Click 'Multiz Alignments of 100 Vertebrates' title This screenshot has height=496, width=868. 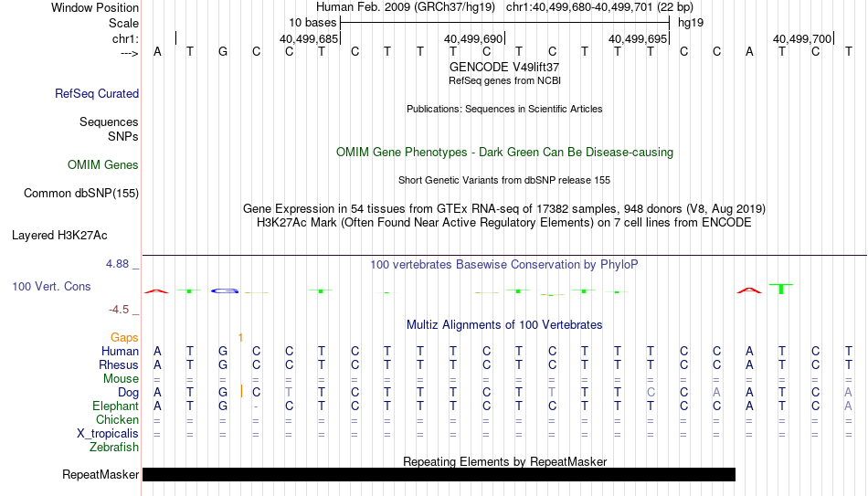pyautogui.click(x=504, y=325)
